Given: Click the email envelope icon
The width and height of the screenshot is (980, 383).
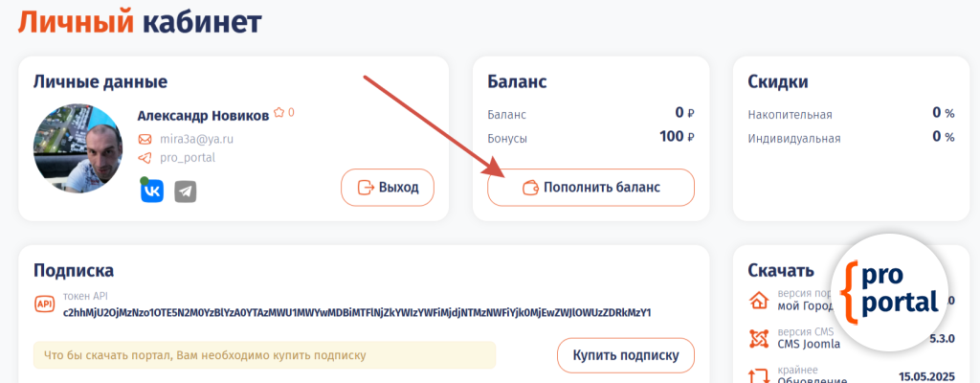Looking at the screenshot, I should click(x=145, y=139).
